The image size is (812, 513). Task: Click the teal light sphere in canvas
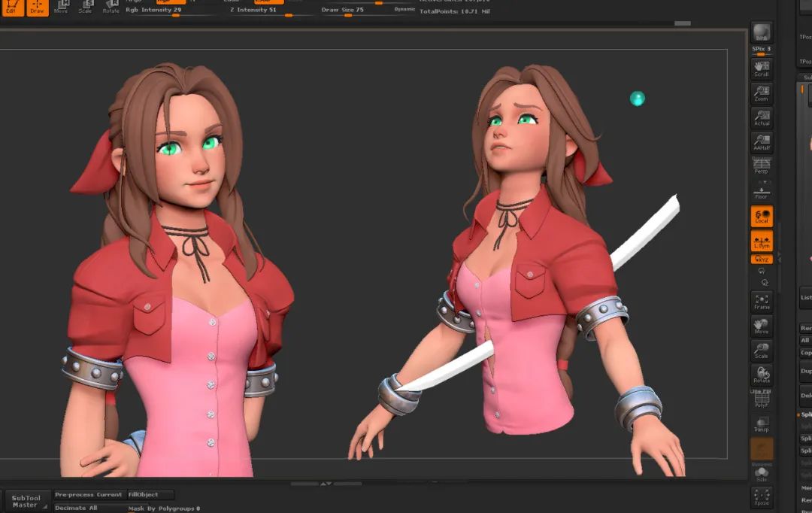tap(638, 99)
